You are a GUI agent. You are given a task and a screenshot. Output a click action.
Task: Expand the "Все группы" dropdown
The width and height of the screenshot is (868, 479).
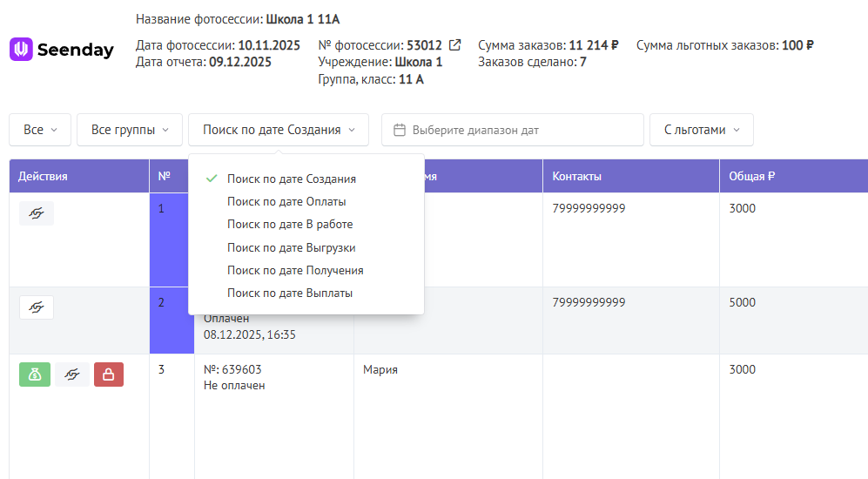pos(130,130)
